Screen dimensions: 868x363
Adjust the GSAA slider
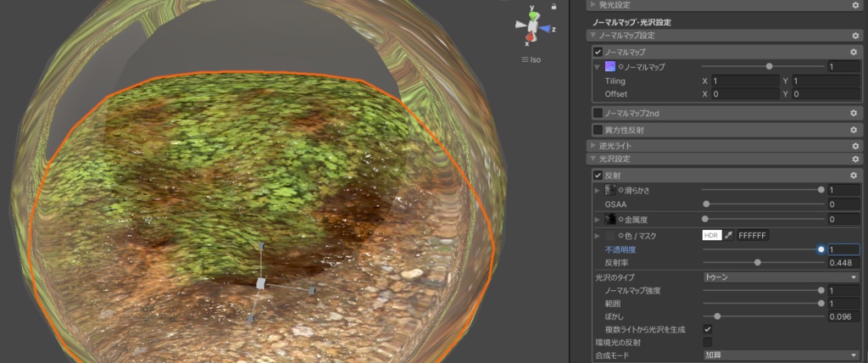click(764, 204)
